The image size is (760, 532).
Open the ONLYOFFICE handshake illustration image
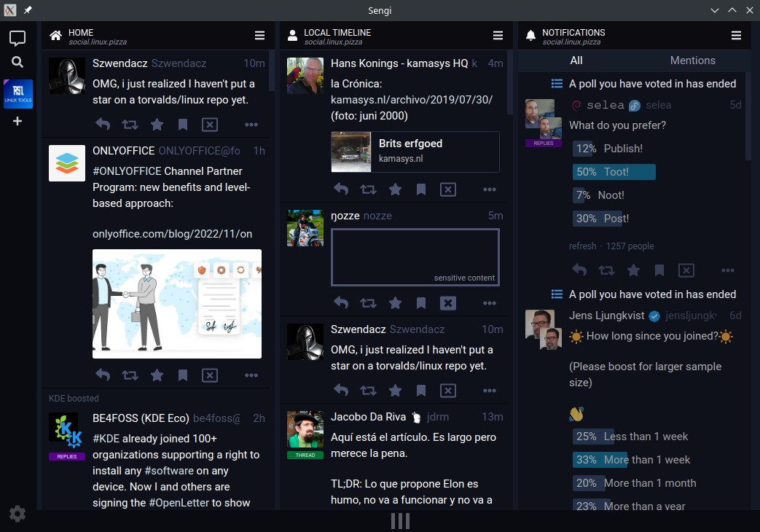coord(177,304)
